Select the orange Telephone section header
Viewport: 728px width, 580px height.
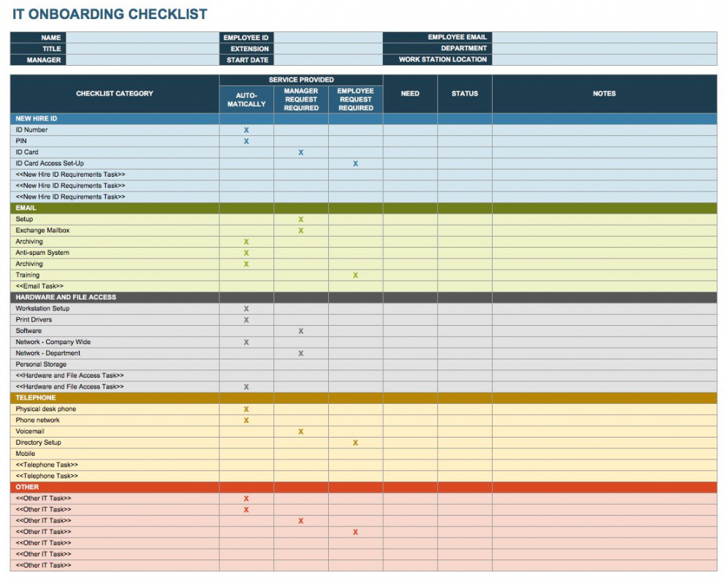37,398
